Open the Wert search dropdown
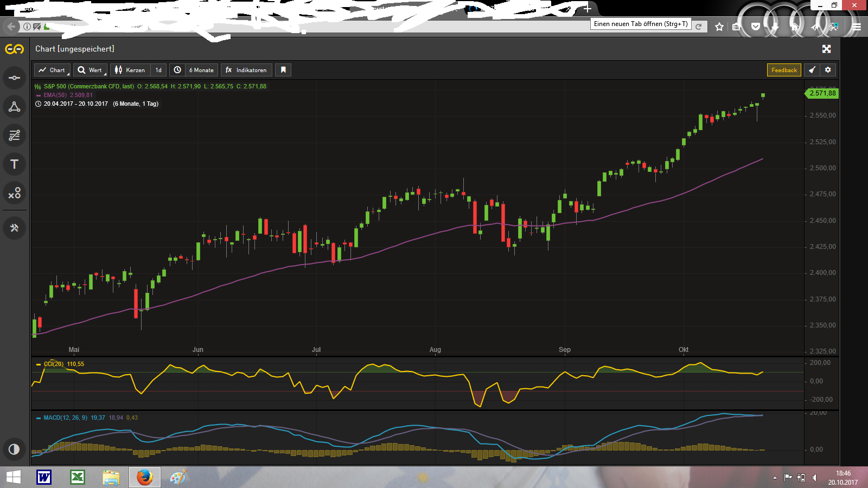The image size is (868, 488). (x=90, y=70)
